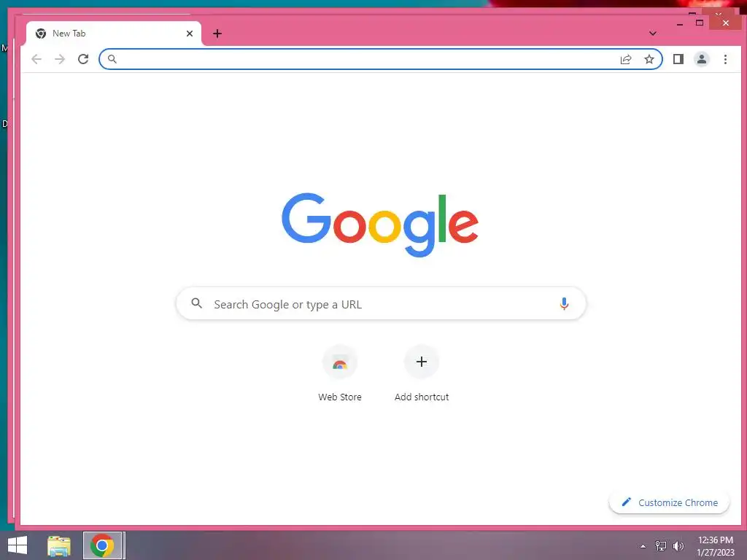Click the search magnifier in Google box
This screenshot has height=560, width=747.
(196, 303)
